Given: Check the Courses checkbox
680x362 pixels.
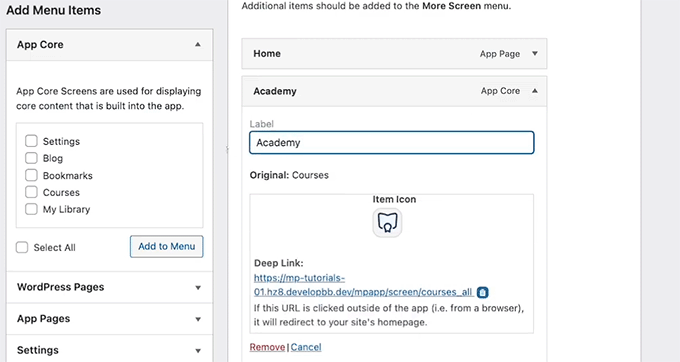Looking at the screenshot, I should 31,192.
